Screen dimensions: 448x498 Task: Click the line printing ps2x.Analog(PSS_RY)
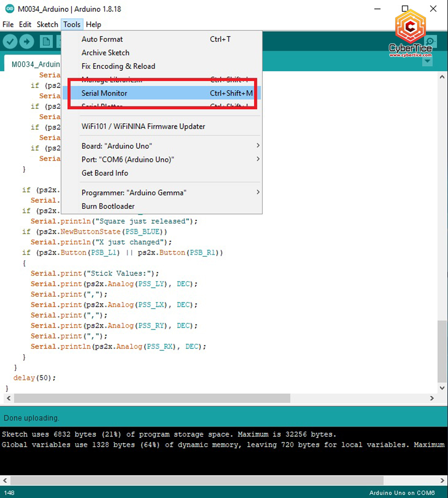click(x=114, y=326)
